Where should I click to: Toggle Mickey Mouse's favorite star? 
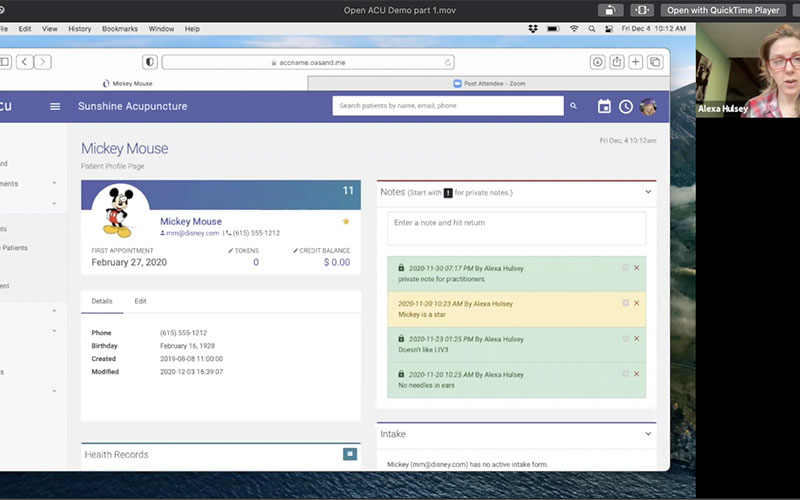point(346,221)
